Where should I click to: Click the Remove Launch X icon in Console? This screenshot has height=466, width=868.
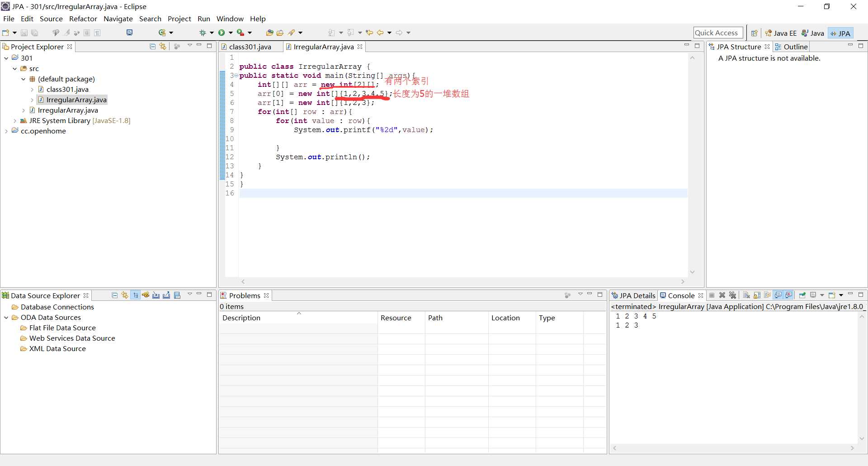click(x=722, y=295)
